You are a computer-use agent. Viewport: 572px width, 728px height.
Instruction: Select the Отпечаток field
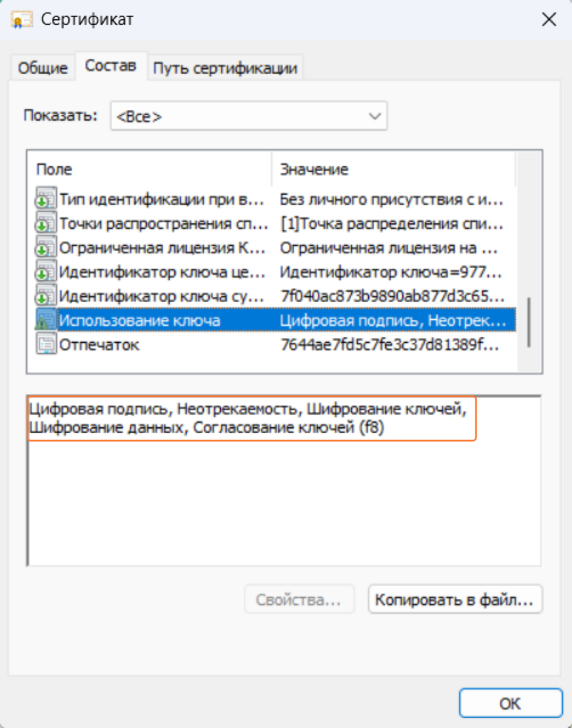pos(99,345)
